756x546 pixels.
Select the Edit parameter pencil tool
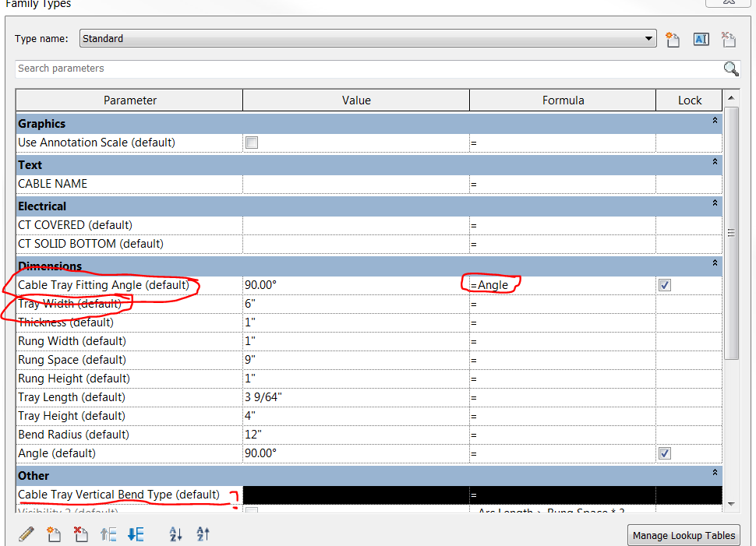[26, 534]
